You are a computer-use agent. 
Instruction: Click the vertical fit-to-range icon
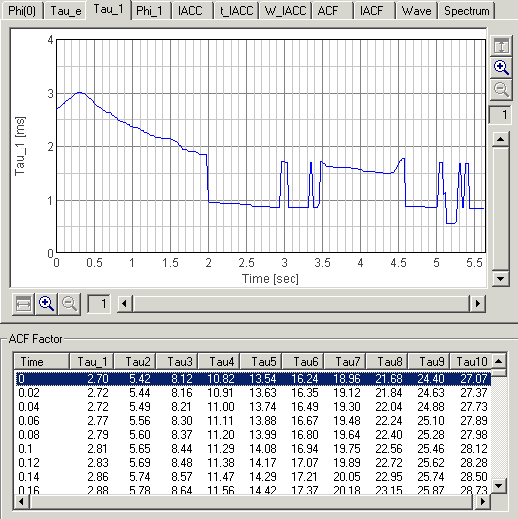click(501, 45)
